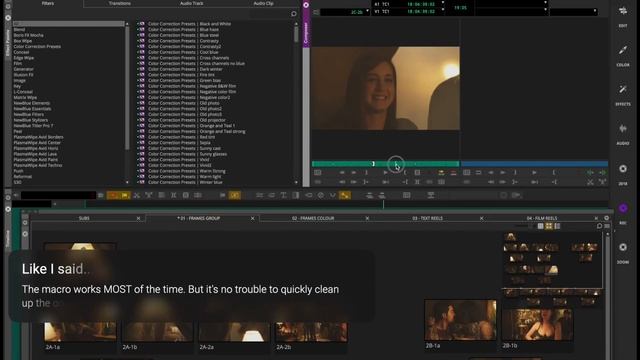Viewport: 640px width, 360px height.
Task: Switch to the Audio Clip tab
Action: point(263,3)
